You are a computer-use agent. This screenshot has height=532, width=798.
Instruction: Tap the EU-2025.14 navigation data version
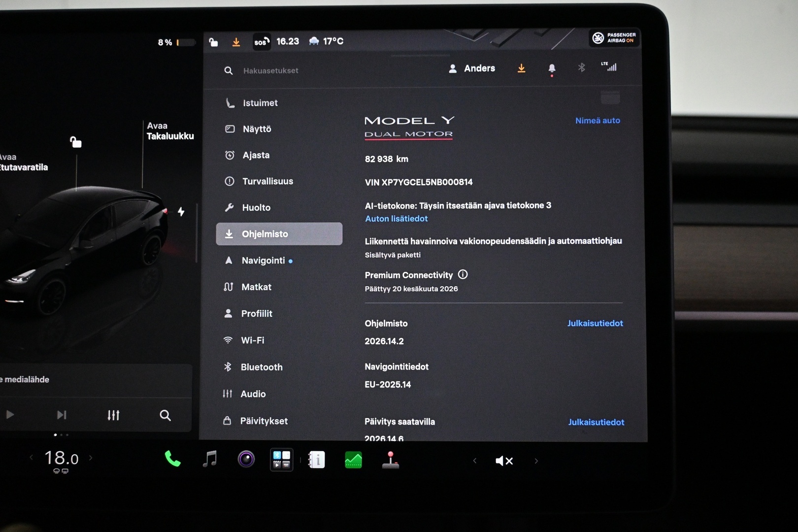(388, 385)
